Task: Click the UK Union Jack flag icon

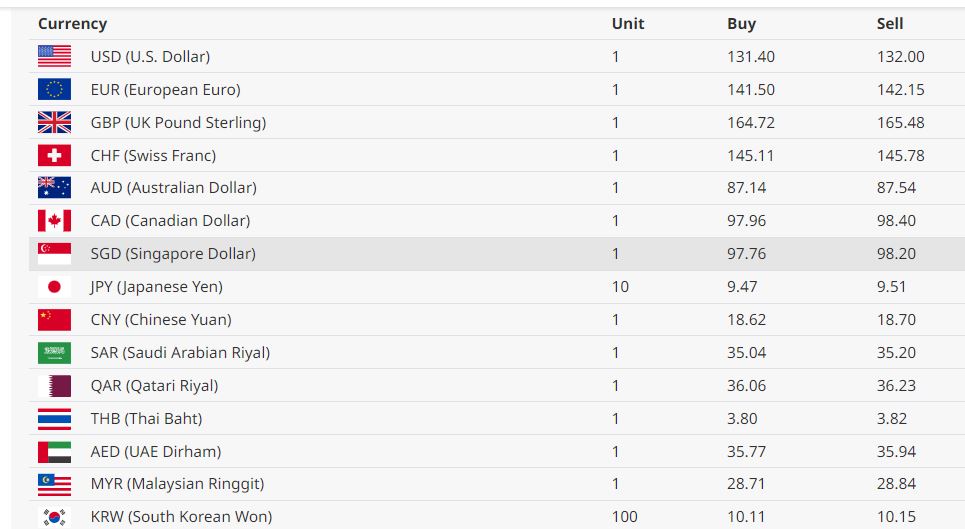Action: [x=54, y=123]
